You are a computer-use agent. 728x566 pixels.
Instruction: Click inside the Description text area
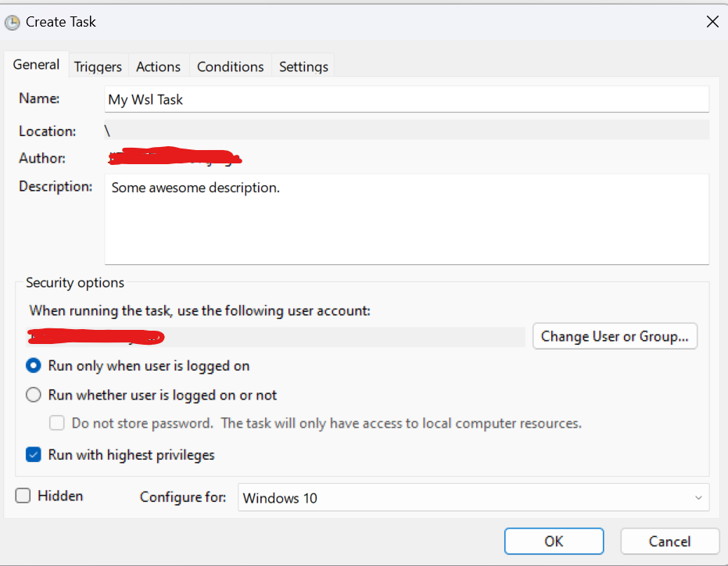coord(407,219)
